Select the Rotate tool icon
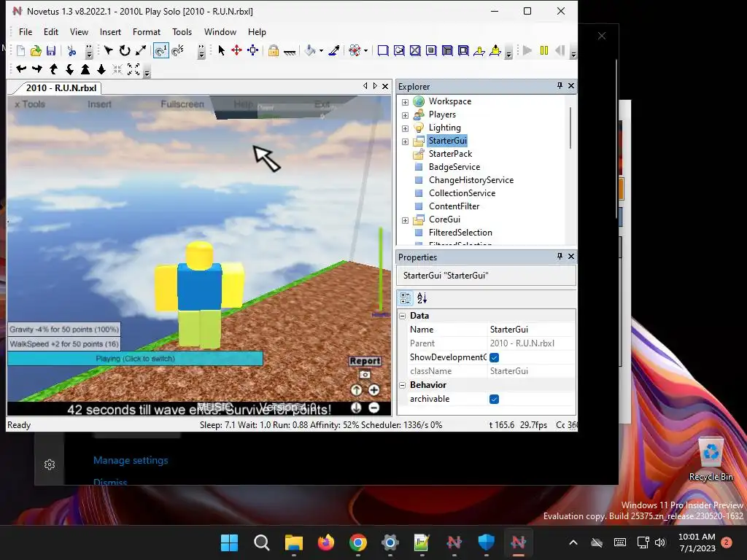 (x=125, y=50)
